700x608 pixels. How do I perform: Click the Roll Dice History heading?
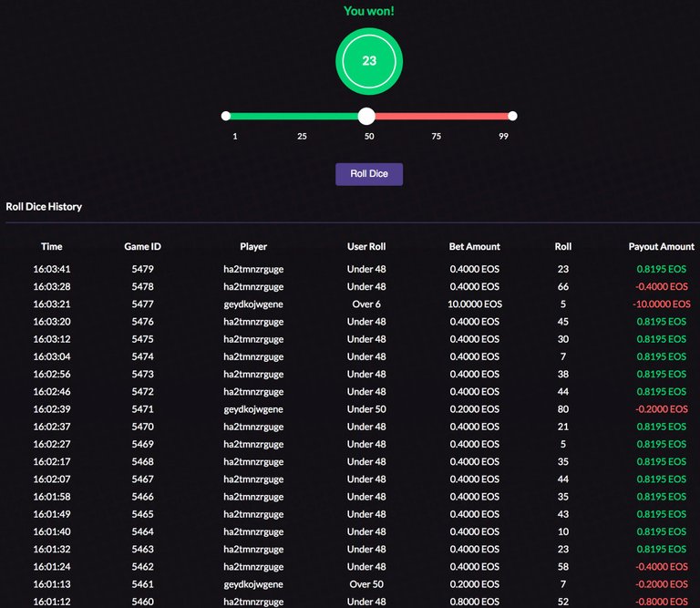44,207
